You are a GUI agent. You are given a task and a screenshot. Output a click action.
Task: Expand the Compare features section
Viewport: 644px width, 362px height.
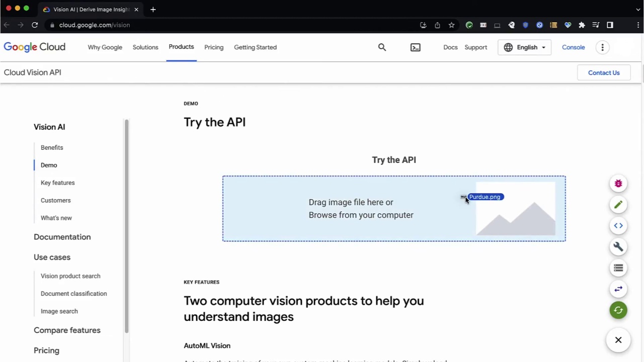point(67,330)
